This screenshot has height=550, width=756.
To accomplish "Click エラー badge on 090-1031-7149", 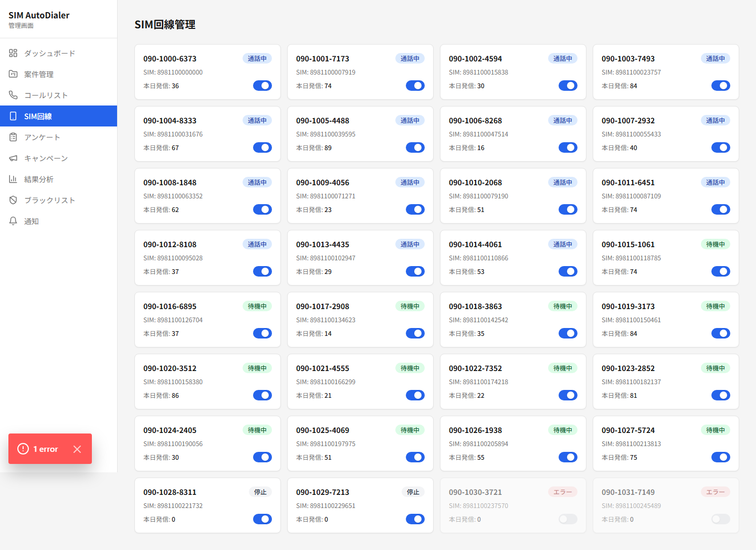I will [716, 492].
